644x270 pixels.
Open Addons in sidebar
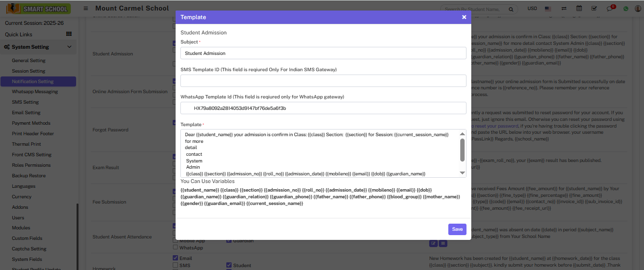click(x=20, y=207)
